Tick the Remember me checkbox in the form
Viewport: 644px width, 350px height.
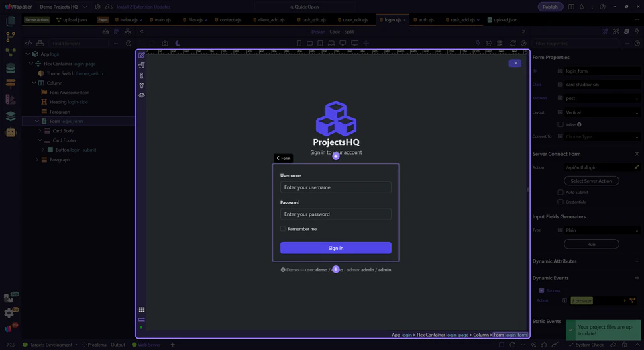pos(283,228)
